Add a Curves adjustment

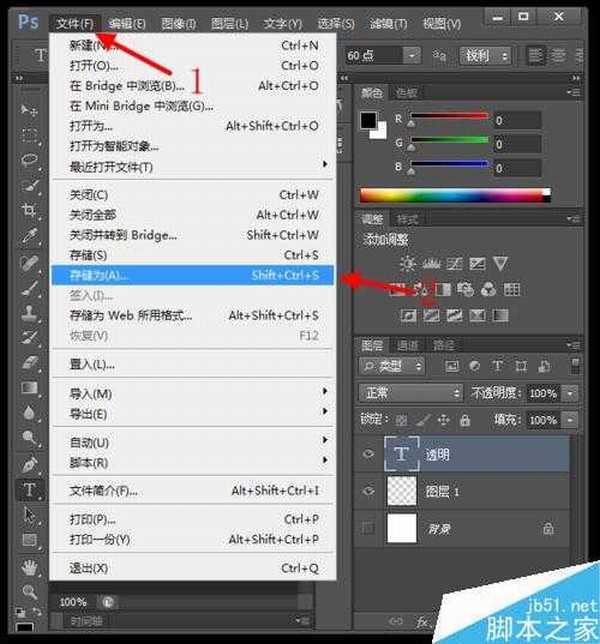tap(454, 264)
